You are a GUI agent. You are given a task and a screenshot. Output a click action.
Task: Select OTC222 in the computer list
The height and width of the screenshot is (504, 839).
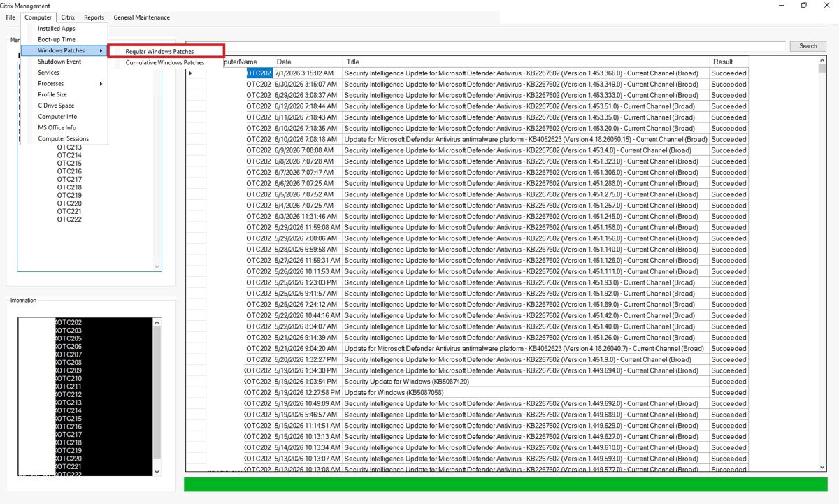coord(69,219)
